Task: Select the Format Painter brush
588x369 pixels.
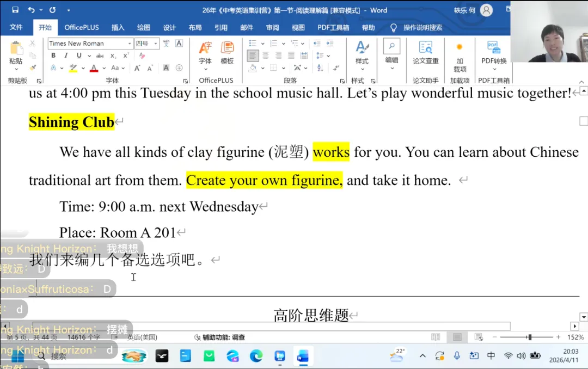Action: click(x=33, y=68)
